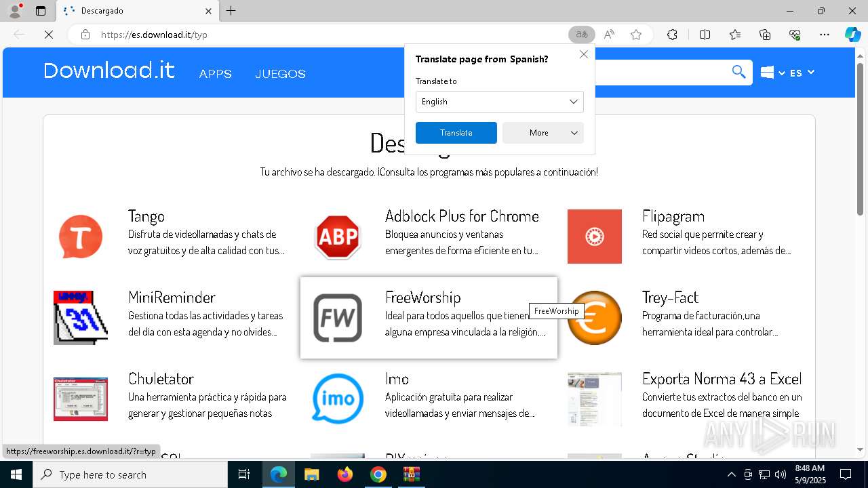The height and width of the screenshot is (488, 868).
Task: Stop loading the page
Action: coord(48,35)
